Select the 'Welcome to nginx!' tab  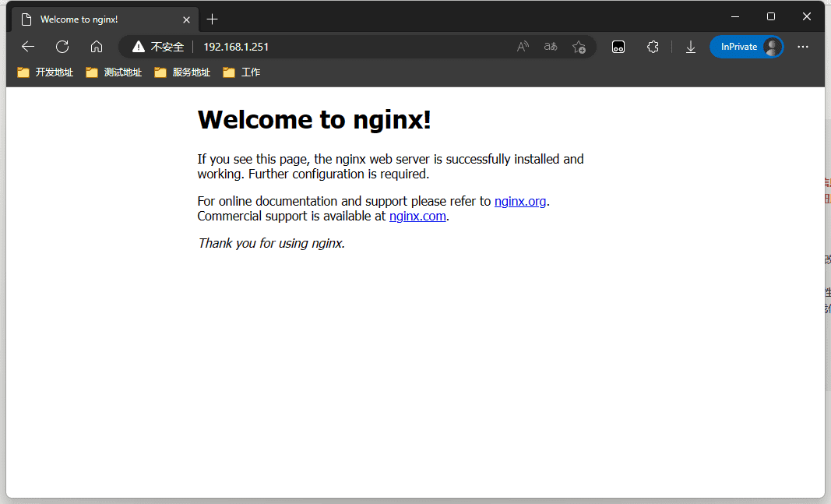point(105,19)
